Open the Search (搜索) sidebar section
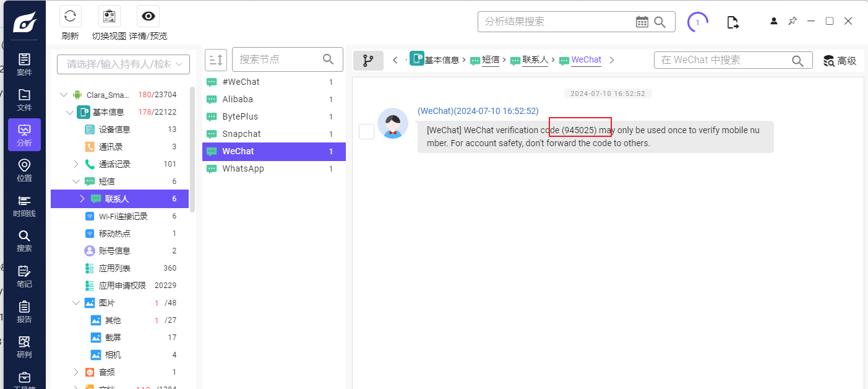The height and width of the screenshot is (389, 868). [24, 241]
